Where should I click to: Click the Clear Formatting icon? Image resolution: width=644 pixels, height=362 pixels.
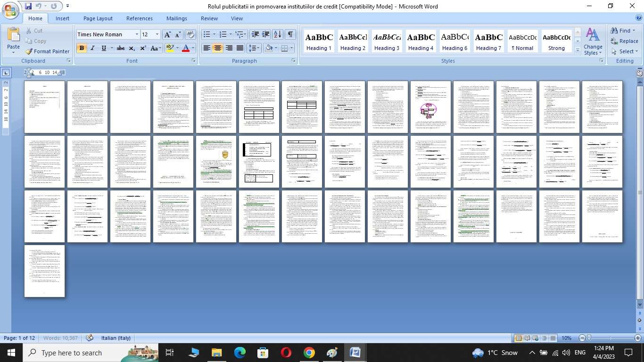coord(190,34)
